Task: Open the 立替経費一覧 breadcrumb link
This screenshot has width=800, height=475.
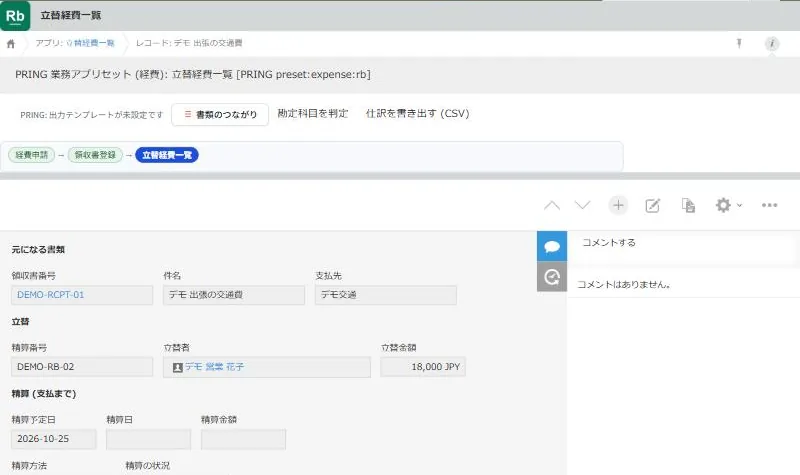Action: pos(90,43)
